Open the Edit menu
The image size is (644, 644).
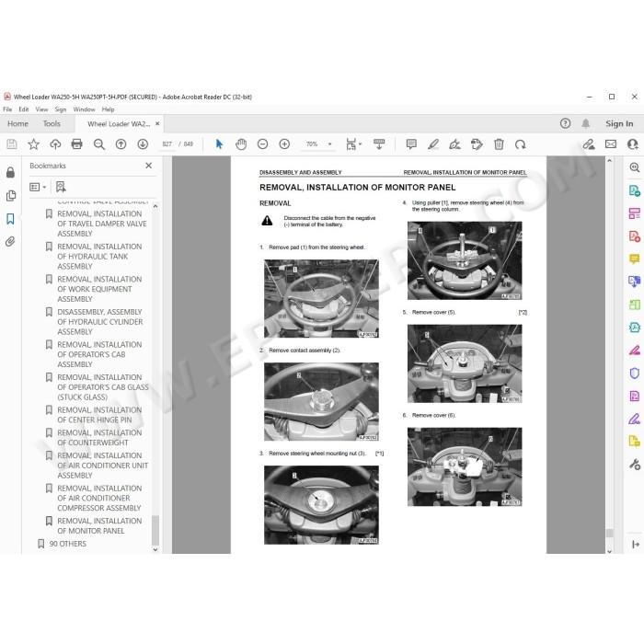pyautogui.click(x=24, y=109)
